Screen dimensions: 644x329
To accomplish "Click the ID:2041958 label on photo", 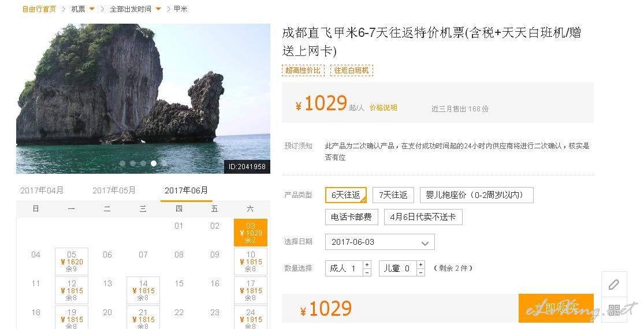I will tap(247, 167).
